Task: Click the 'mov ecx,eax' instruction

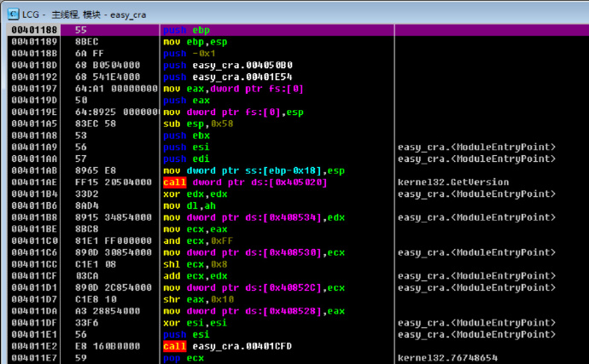Action: 195,229
